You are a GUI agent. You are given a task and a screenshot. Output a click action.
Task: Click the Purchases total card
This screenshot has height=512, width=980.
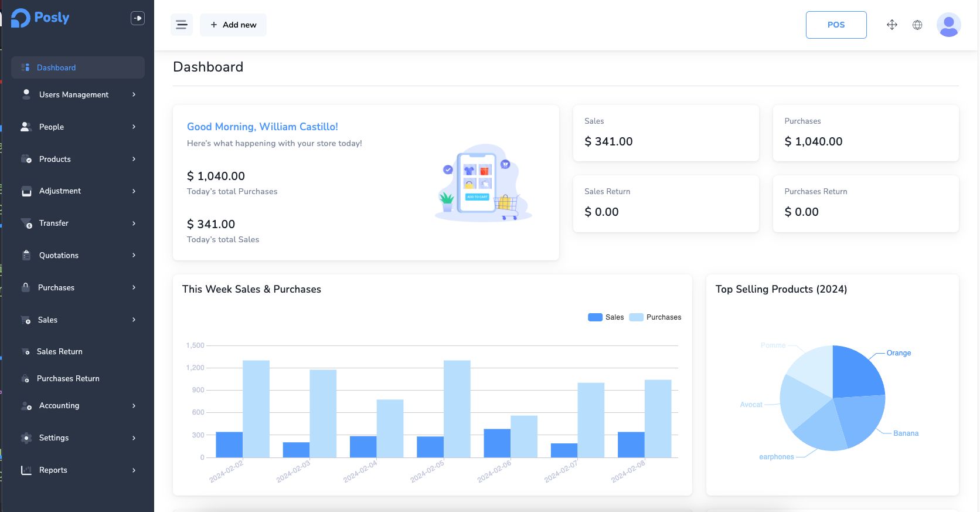click(865, 133)
